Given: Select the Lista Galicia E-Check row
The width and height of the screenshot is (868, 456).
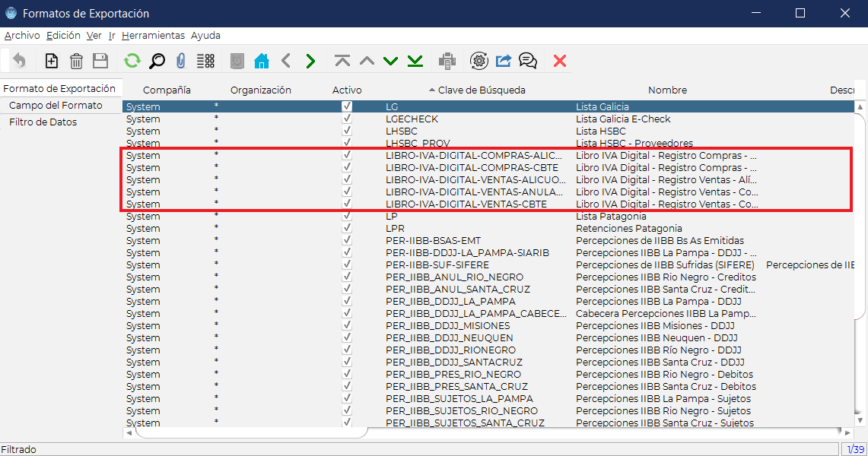Looking at the screenshot, I should coord(488,119).
